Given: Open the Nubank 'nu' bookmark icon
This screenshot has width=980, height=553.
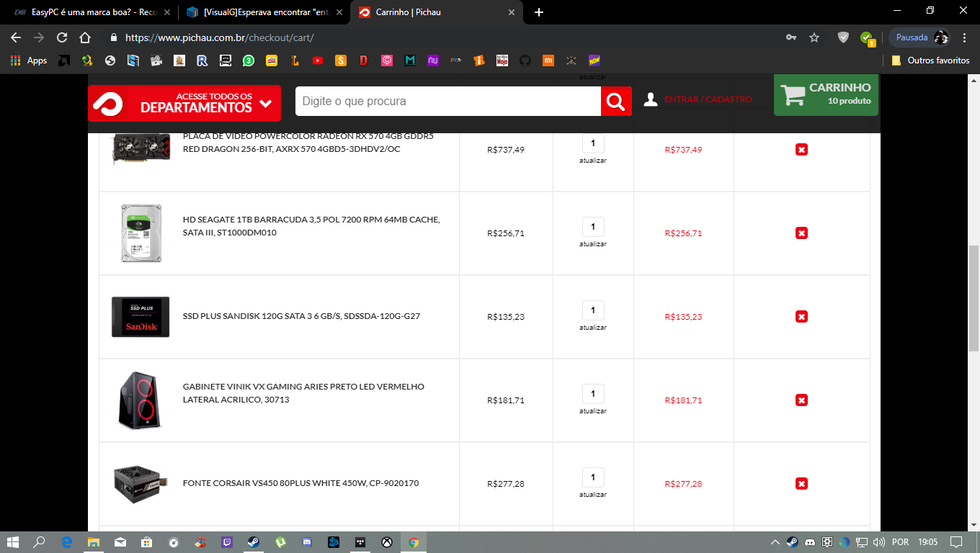Looking at the screenshot, I should pos(433,60).
